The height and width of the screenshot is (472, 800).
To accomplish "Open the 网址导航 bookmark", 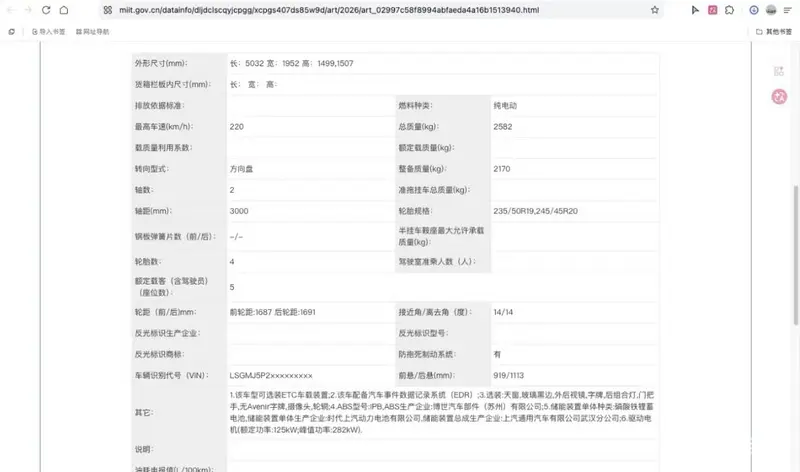I will [x=92, y=32].
